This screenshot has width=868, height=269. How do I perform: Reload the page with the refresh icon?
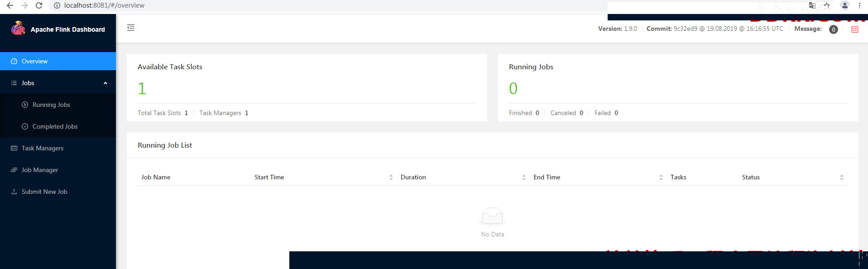(39, 5)
